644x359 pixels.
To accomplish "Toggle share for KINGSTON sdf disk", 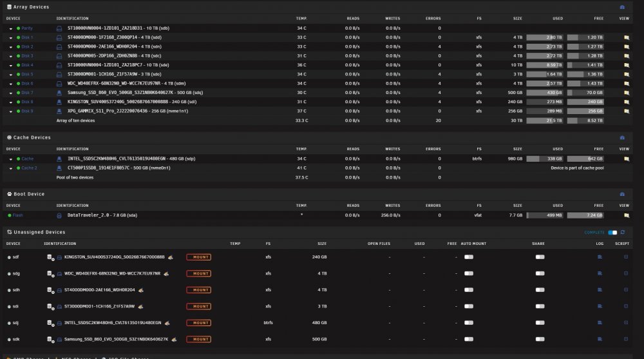I will point(540,257).
